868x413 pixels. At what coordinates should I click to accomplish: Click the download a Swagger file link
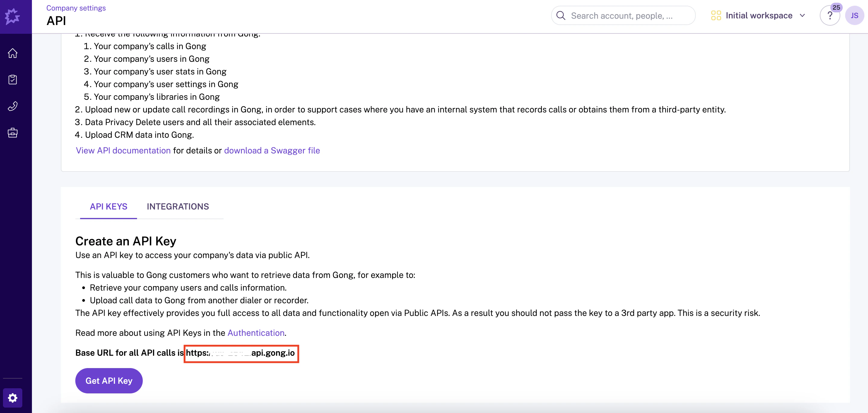272,150
